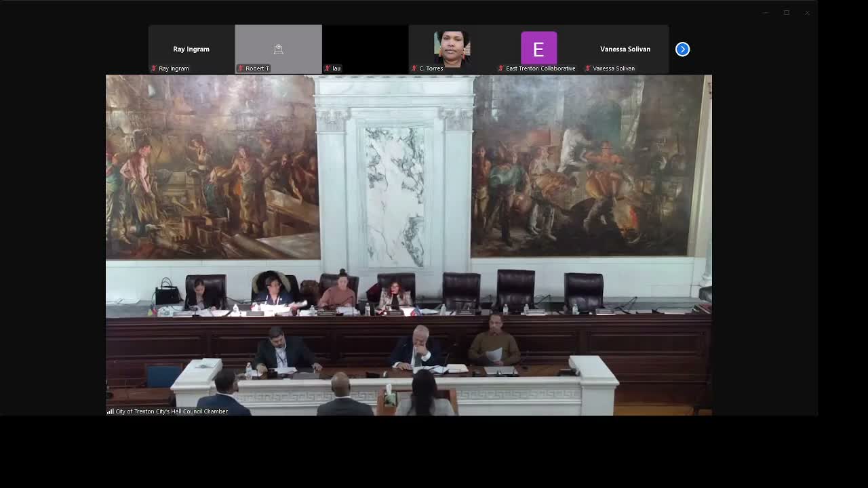Screen dimensions: 868x488
Task: Minimize the meeting window
Action: pyautogui.click(x=766, y=13)
